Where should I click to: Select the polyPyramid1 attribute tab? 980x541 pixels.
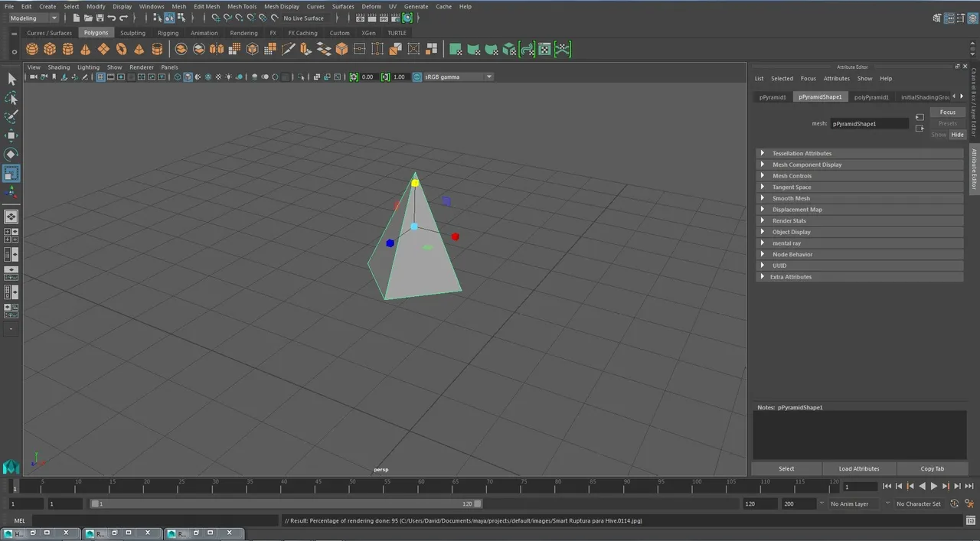871,97
